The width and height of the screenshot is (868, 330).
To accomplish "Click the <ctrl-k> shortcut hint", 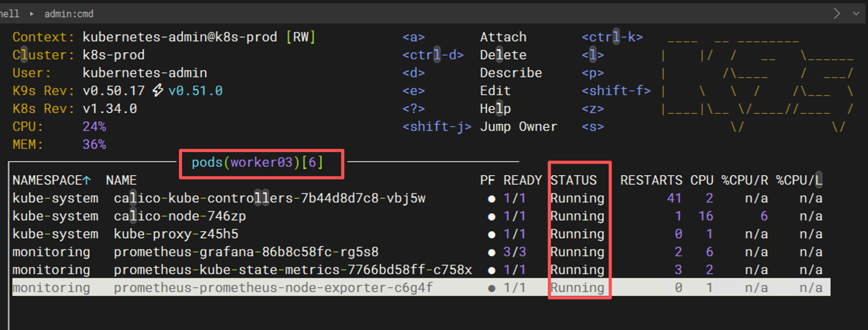I will click(x=612, y=37).
